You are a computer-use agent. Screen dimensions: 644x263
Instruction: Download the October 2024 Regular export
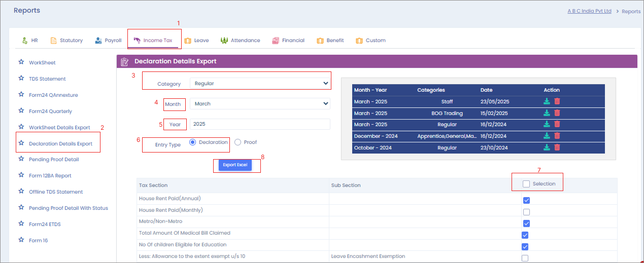coord(547,147)
